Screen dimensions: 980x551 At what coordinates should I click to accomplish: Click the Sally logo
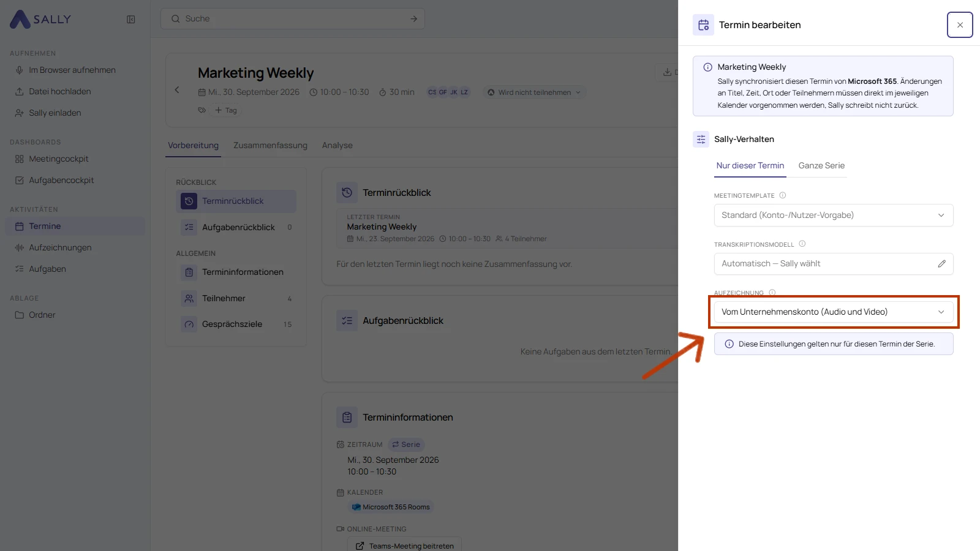[40, 20]
